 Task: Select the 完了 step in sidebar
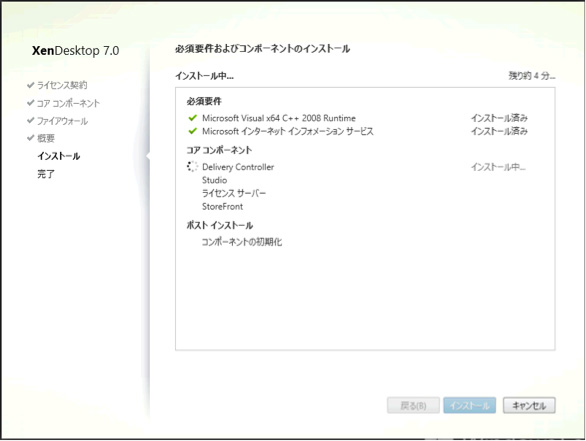tap(46, 174)
